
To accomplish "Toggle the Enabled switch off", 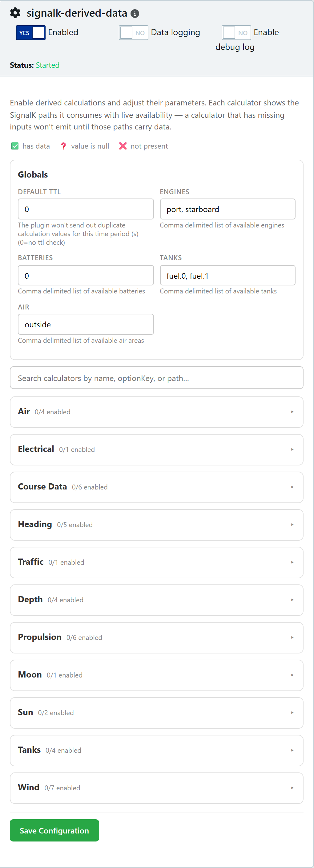I will [30, 33].
